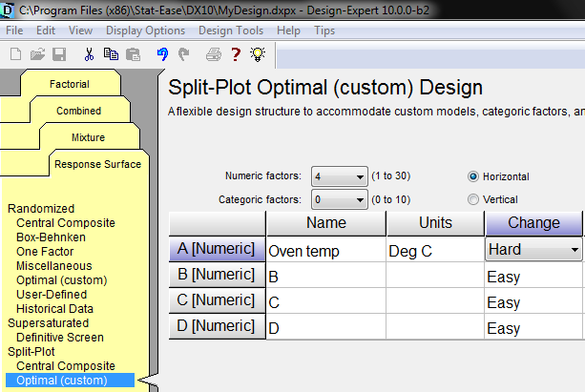
Task: Open the File menu
Action: pyautogui.click(x=14, y=31)
